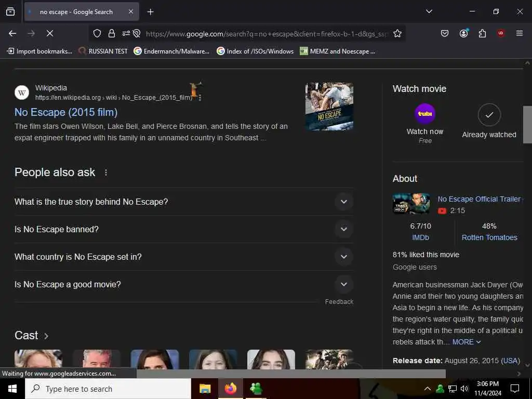Open File Explorer from taskbar
532x399 pixels.
tap(205, 389)
